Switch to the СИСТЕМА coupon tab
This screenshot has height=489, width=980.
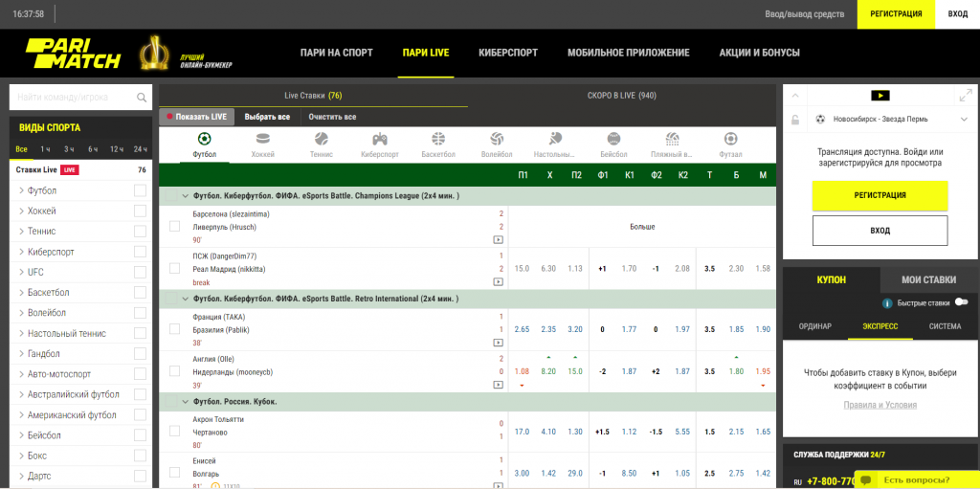click(945, 325)
